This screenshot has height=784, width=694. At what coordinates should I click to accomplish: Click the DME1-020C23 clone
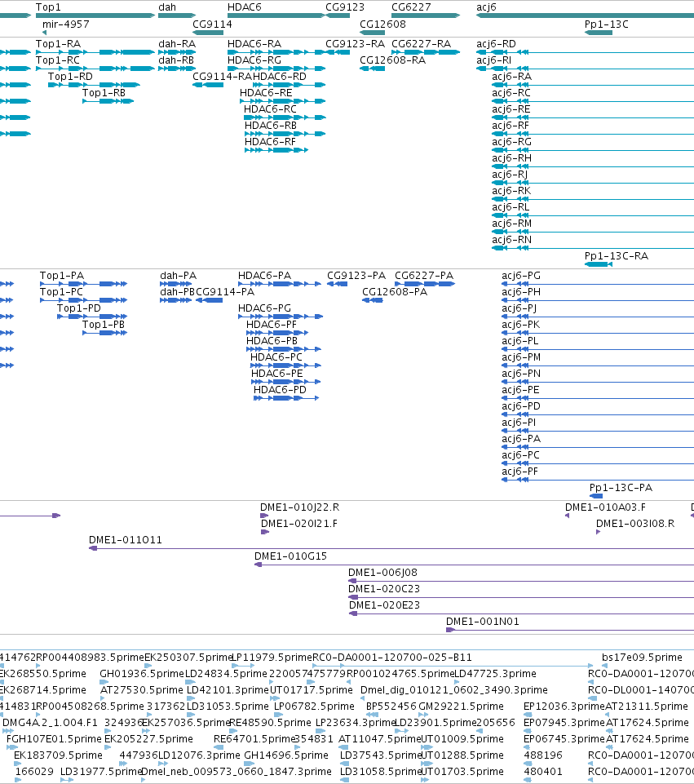coord(521,597)
